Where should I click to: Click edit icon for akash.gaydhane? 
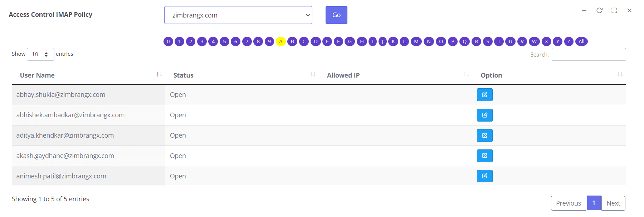[x=484, y=156]
